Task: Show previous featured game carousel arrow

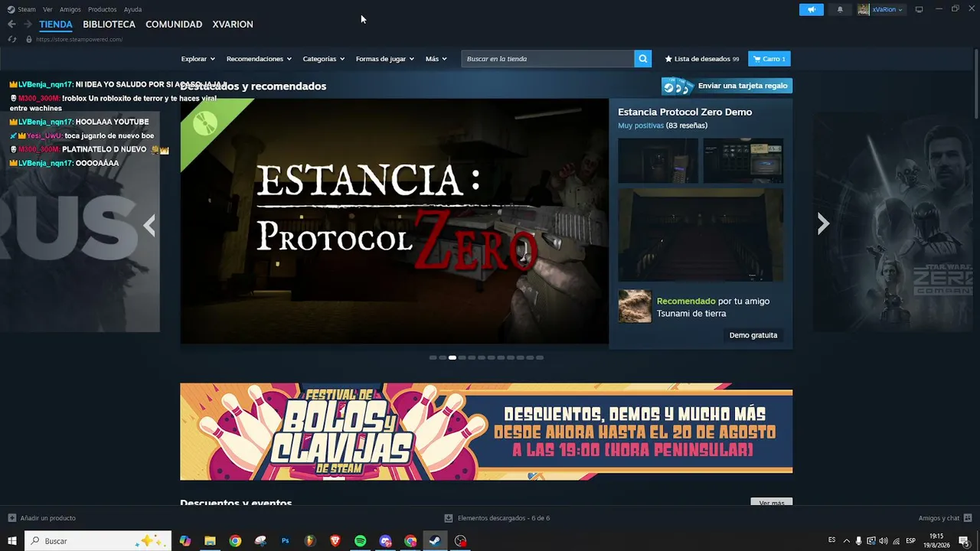Action: 150,225
